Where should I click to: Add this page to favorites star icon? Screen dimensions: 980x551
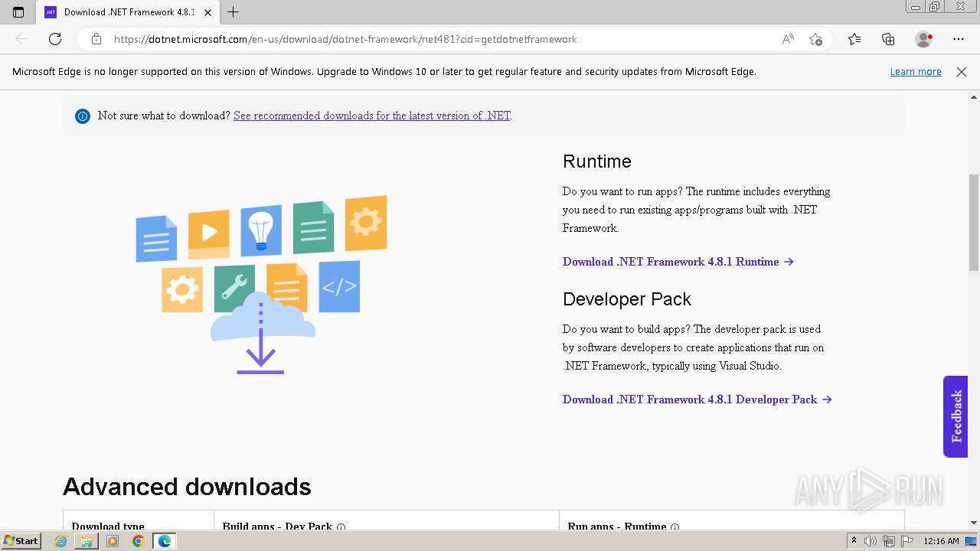[x=815, y=39]
